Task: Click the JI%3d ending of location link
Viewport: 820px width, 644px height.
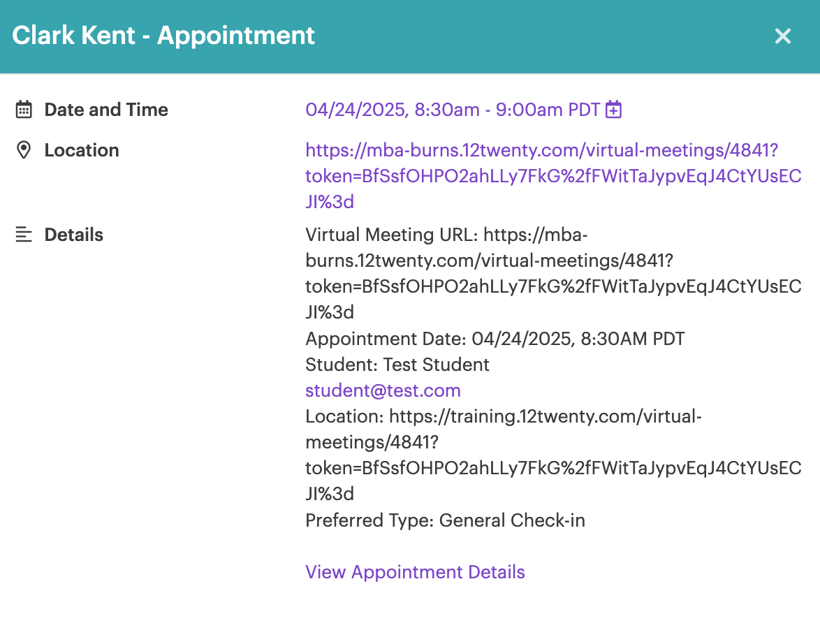Action: pos(330,202)
